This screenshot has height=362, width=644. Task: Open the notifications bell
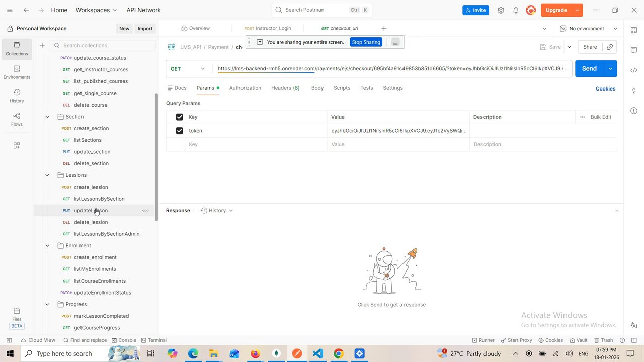(x=516, y=10)
